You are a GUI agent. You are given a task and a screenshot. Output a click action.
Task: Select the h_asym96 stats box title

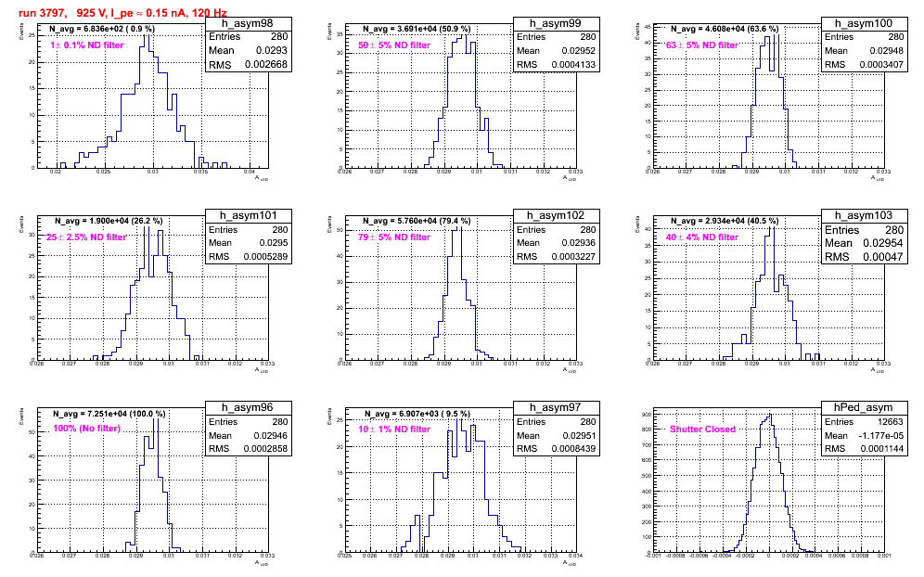coord(248,408)
